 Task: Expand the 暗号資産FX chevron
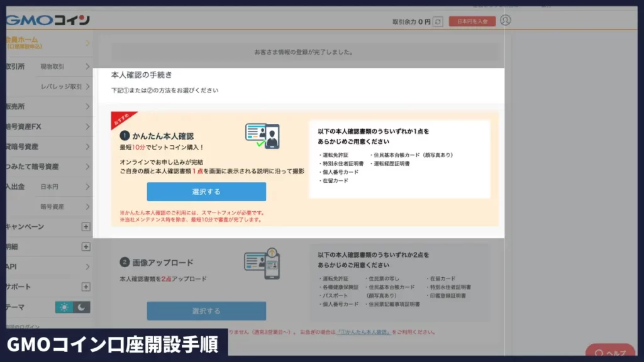87,126
